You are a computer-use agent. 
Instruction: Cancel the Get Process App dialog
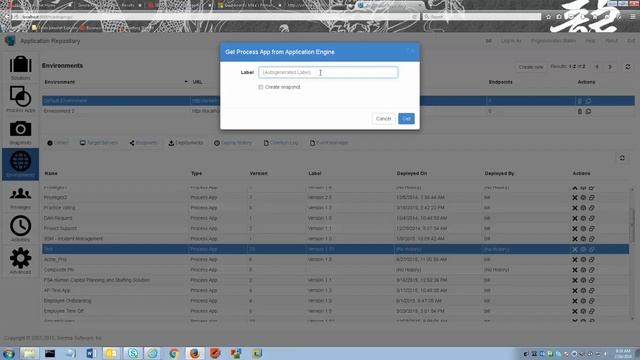[383, 118]
